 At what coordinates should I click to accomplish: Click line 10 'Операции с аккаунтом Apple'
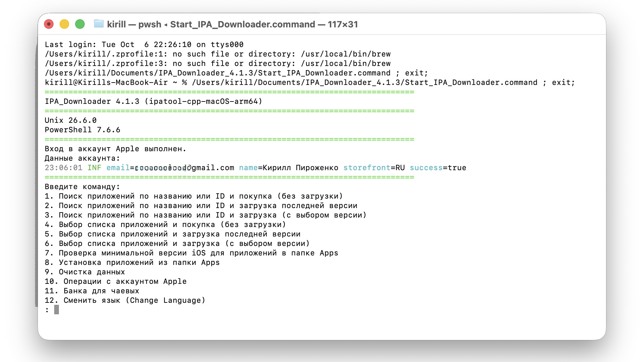115,281
